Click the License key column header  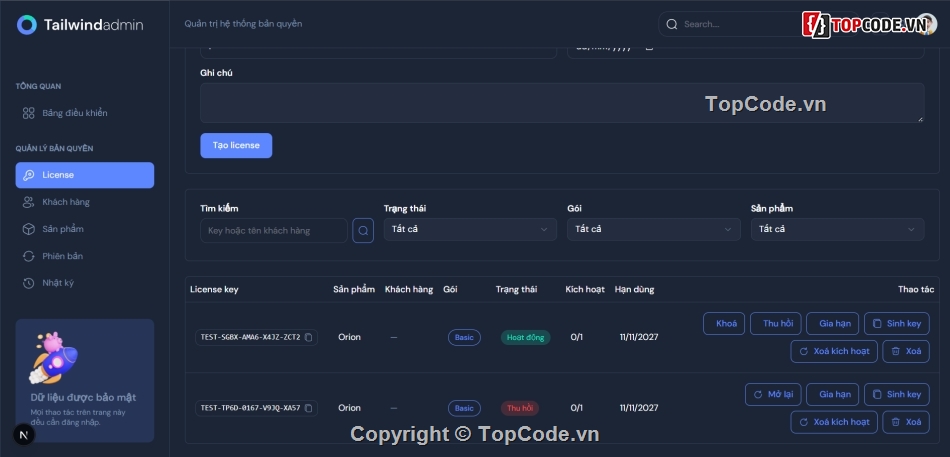214,290
